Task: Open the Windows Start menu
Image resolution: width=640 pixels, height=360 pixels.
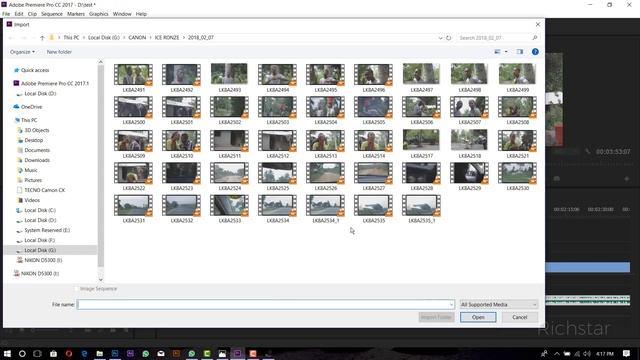Action: coord(7,353)
